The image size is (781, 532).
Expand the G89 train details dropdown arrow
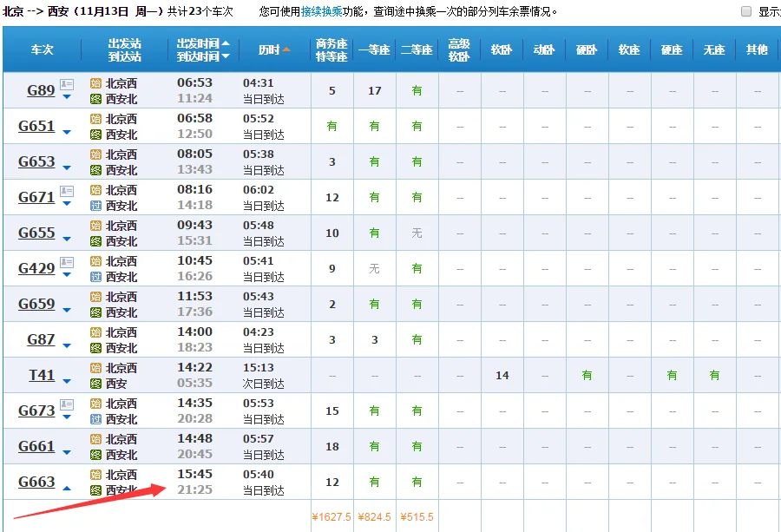67,95
